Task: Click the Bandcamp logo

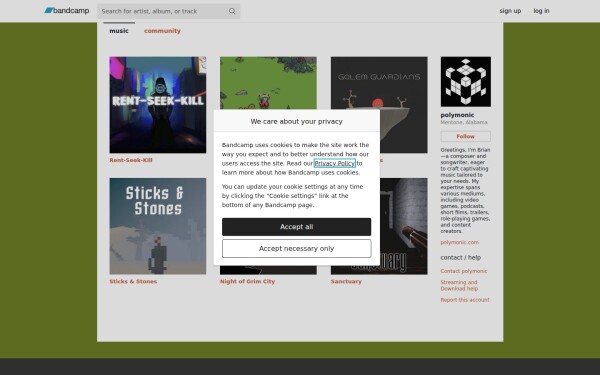Action: pyautogui.click(x=67, y=11)
